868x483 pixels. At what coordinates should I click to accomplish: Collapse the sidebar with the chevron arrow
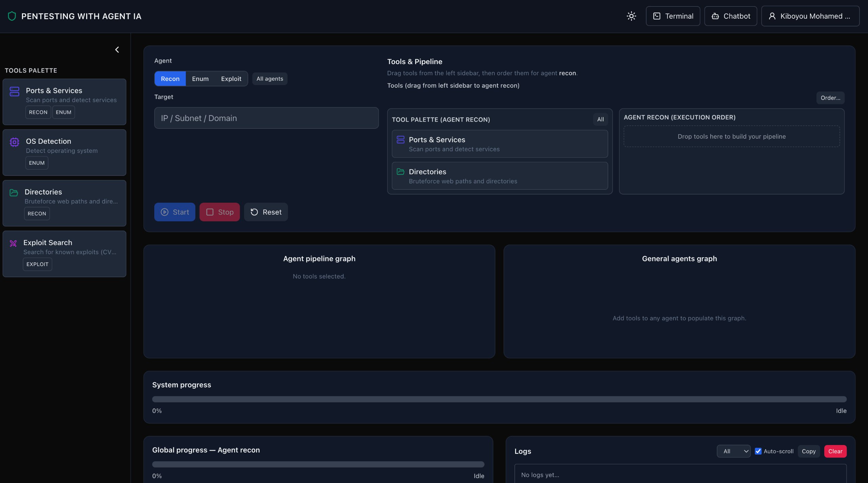117,50
